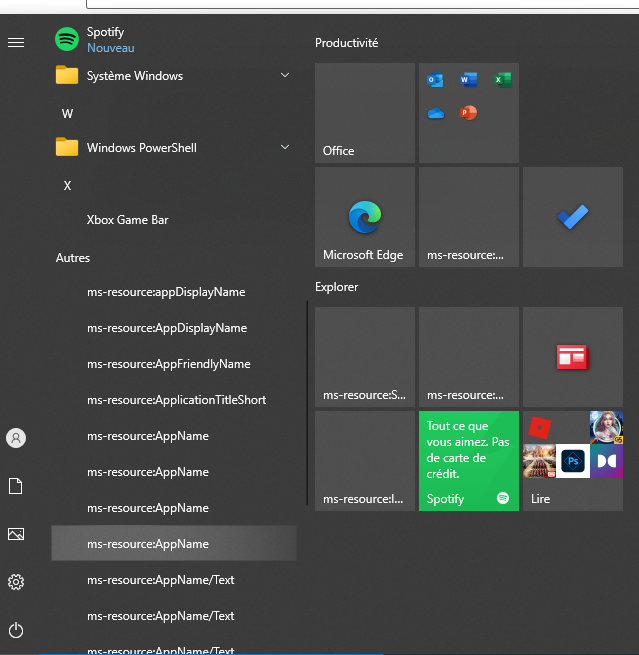Launch OneDrive from the Office tile group
Screen dimensions: 639x655
435,113
